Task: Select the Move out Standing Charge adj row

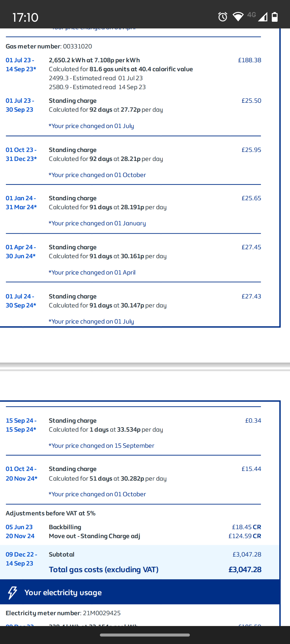Action: [x=94, y=536]
